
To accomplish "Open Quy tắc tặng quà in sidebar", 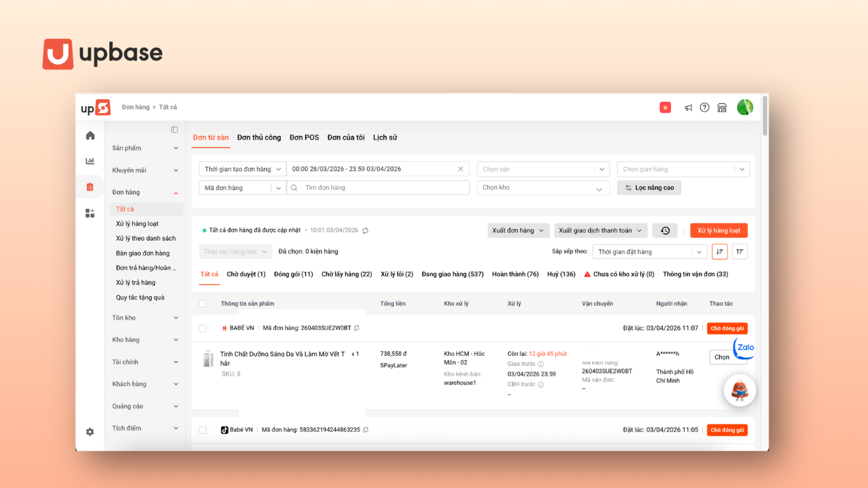I will (x=140, y=297).
